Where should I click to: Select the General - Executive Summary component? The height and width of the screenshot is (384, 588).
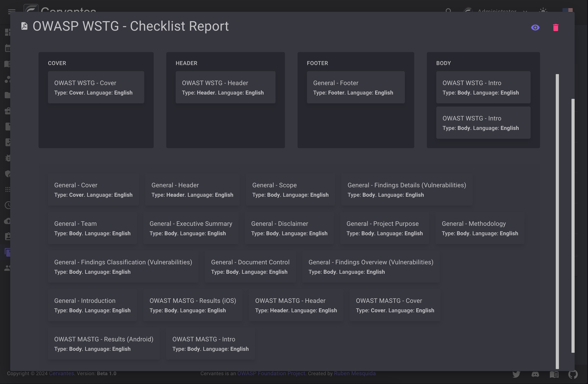coord(191,228)
